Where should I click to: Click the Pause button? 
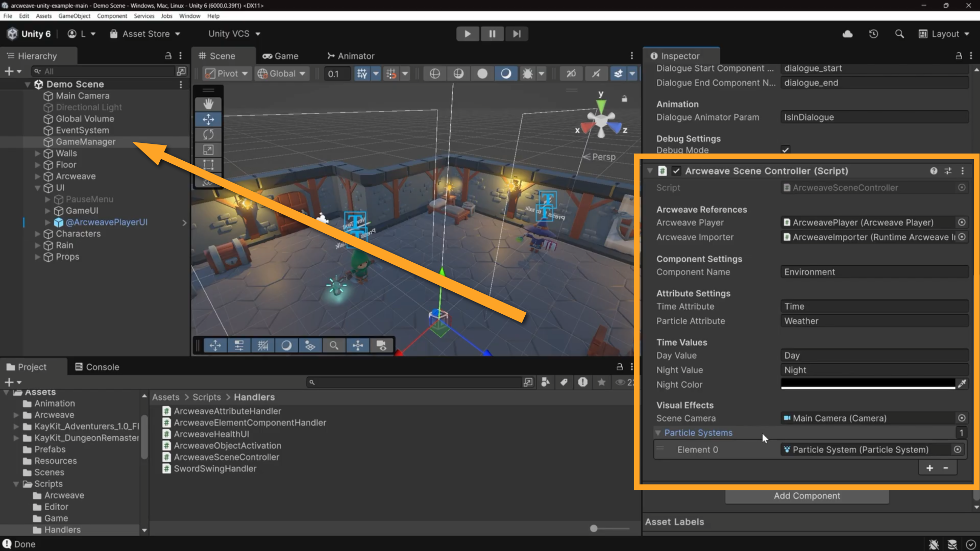click(492, 34)
